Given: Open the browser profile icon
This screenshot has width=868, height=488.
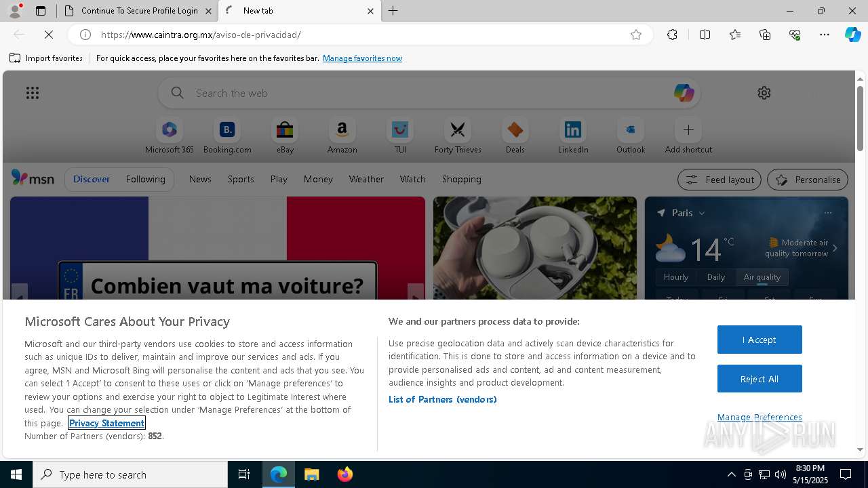Looking at the screenshot, I should point(14,11).
